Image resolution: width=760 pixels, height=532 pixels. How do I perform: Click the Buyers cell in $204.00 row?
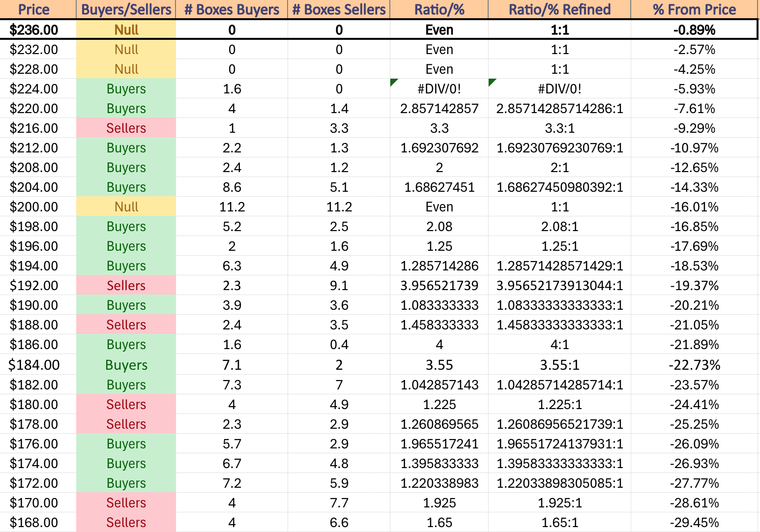pyautogui.click(x=126, y=187)
